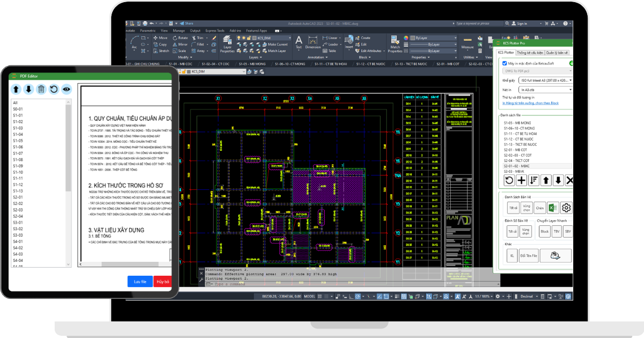Click the Excel export icon in KCS Plotter

(553, 208)
